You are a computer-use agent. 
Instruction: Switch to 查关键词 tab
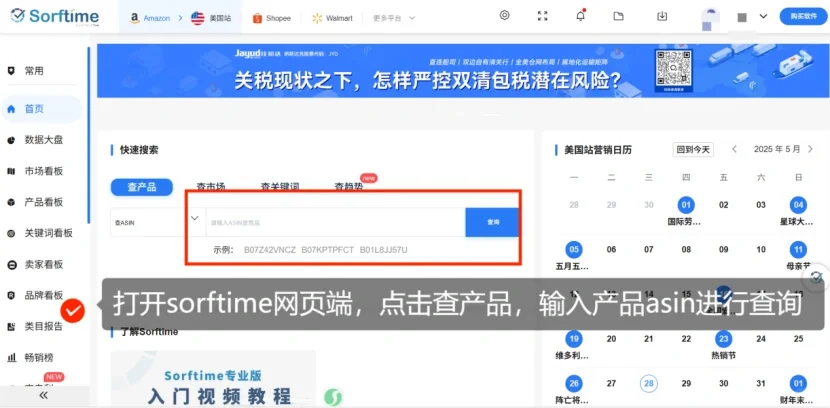coord(280,186)
